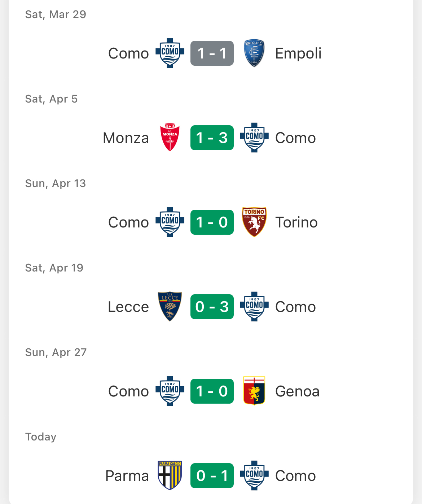Tap the Lecce team name
This screenshot has width=422, height=504.
point(128,307)
